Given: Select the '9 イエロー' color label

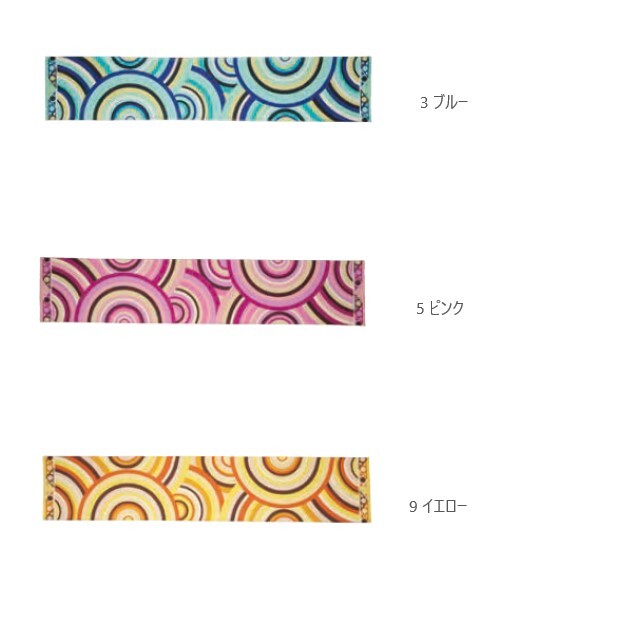Looking at the screenshot, I should click(x=438, y=507).
